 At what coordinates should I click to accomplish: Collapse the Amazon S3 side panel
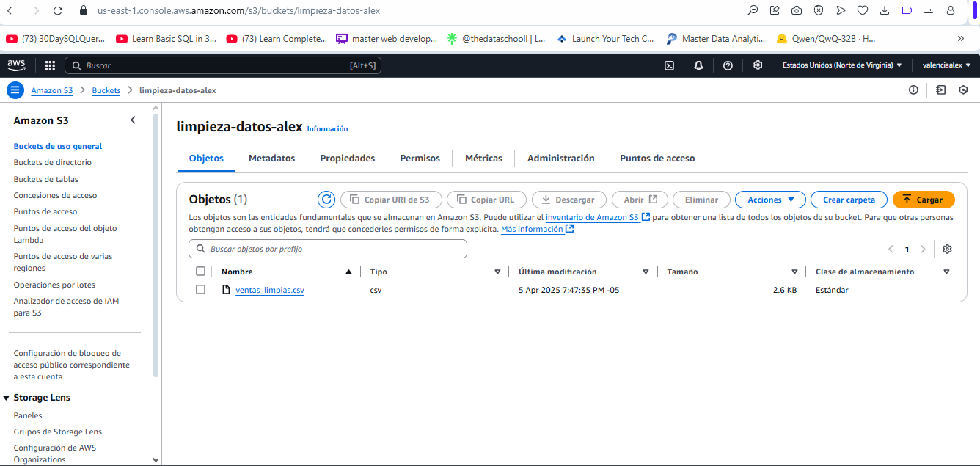(133, 120)
